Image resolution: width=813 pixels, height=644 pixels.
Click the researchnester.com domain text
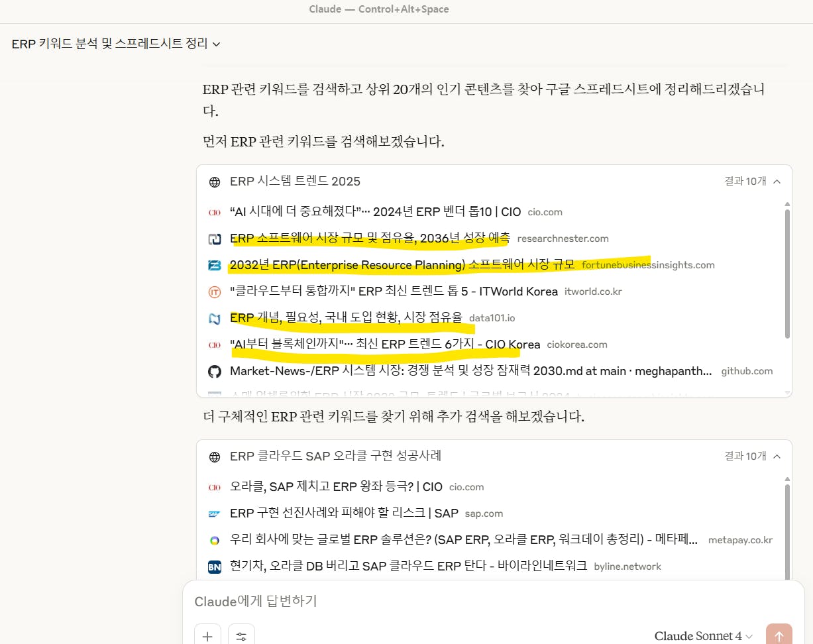click(x=563, y=239)
